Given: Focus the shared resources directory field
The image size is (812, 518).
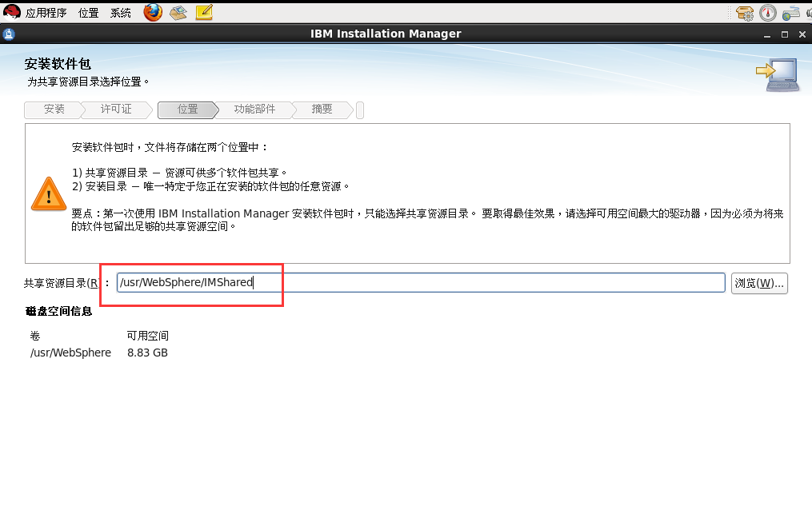Looking at the screenshot, I should coord(421,282).
